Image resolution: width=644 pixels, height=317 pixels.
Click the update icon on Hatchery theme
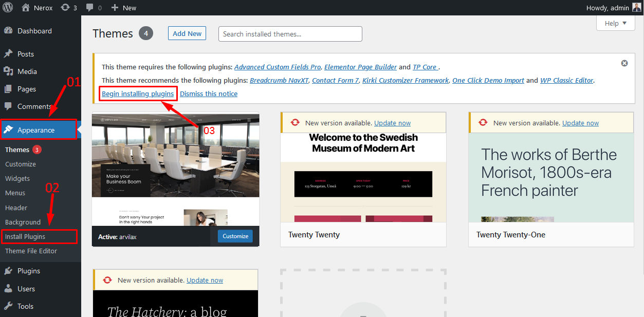107,280
